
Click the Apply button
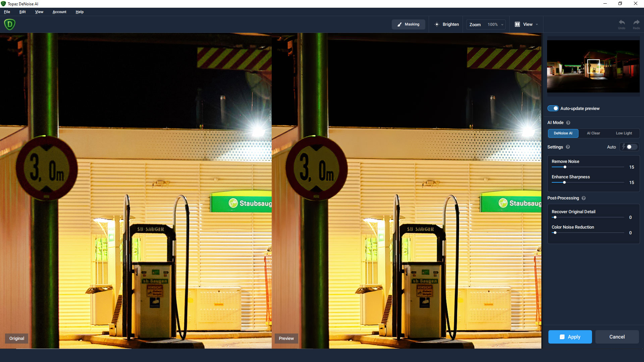[x=570, y=337]
